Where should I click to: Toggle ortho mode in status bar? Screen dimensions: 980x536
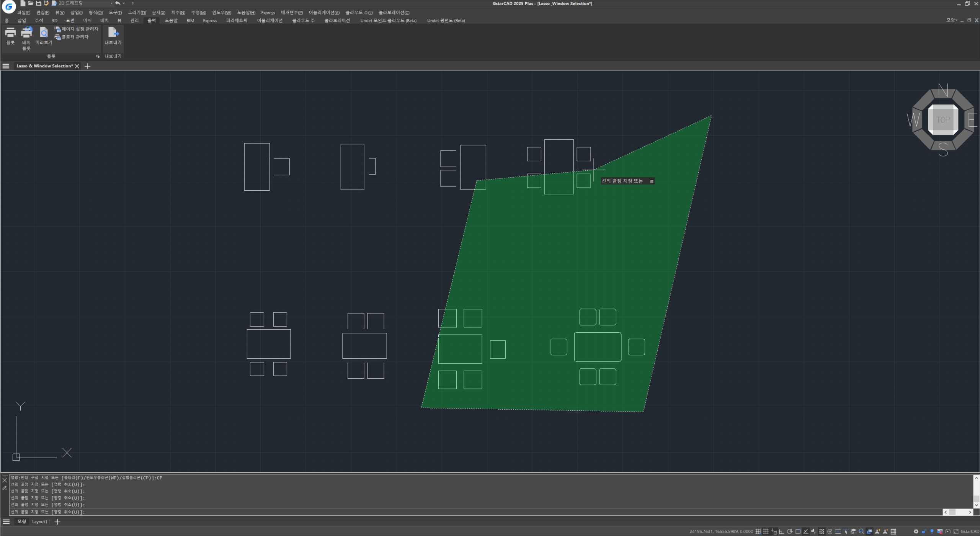(x=781, y=531)
